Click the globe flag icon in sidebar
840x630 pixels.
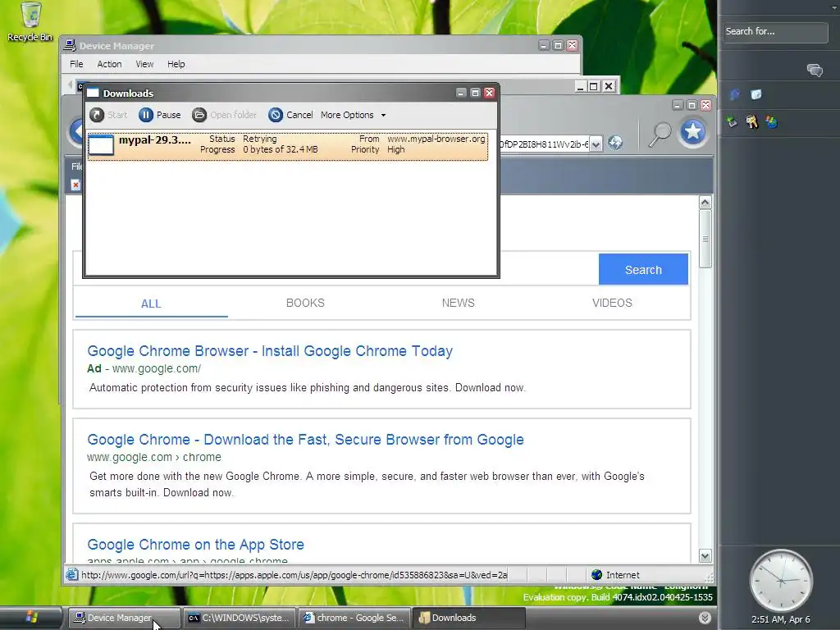771,122
